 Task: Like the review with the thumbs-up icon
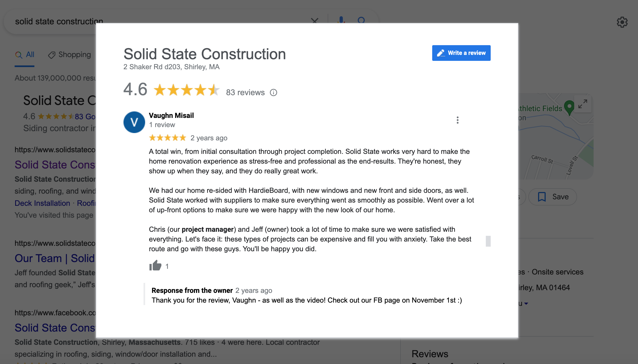click(x=155, y=266)
